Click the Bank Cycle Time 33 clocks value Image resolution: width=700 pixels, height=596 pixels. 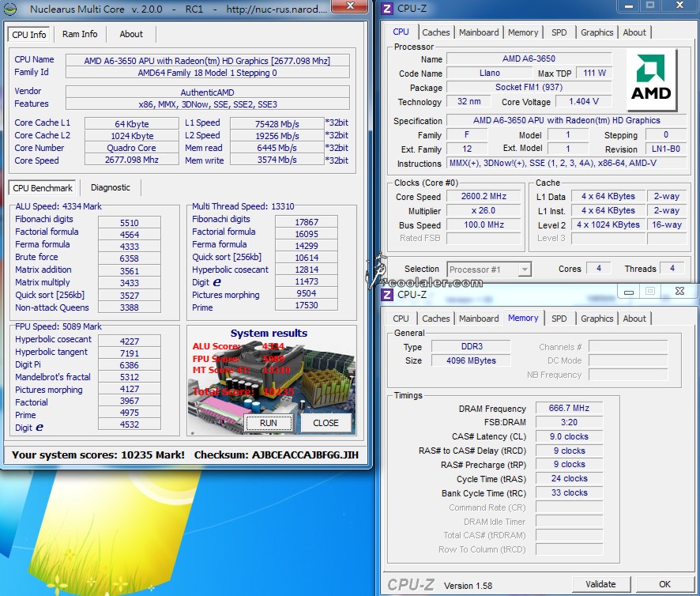tap(569, 492)
